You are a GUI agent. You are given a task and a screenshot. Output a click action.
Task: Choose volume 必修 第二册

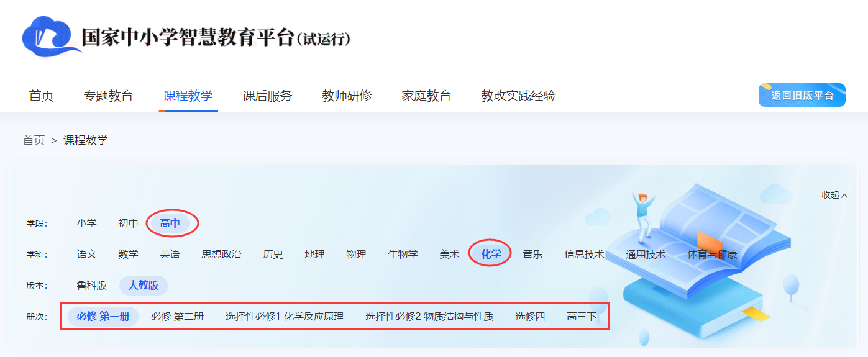(x=177, y=317)
